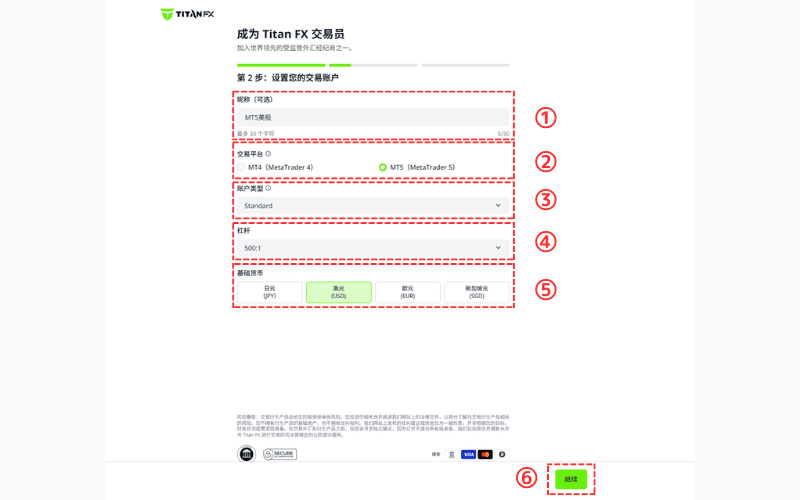
Task: Click the Titan FX logo
Action: coord(187,14)
